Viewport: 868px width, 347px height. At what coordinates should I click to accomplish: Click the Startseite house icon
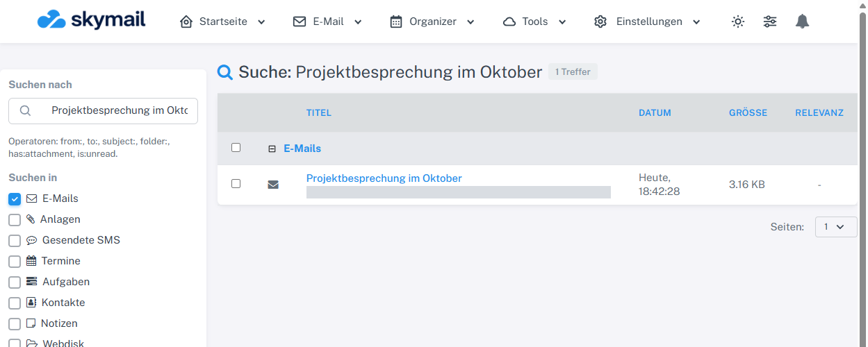[186, 22]
